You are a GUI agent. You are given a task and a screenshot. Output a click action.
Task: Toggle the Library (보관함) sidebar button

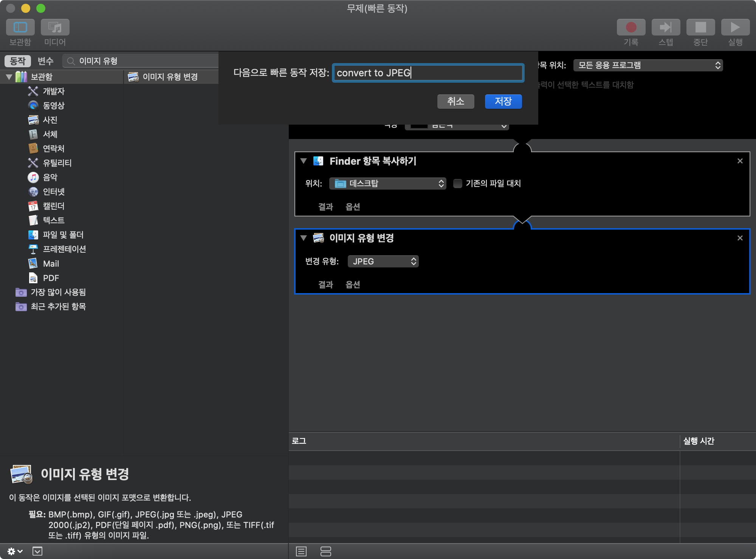pos(20,28)
